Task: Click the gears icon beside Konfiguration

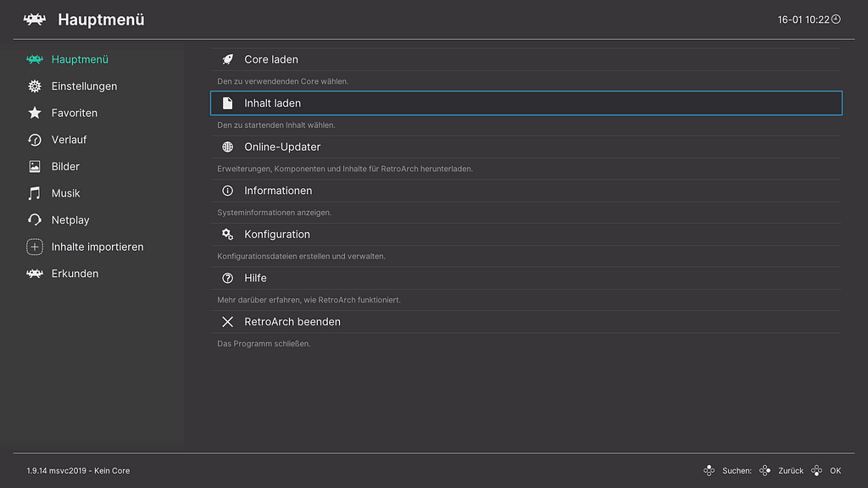Action: coord(227,235)
